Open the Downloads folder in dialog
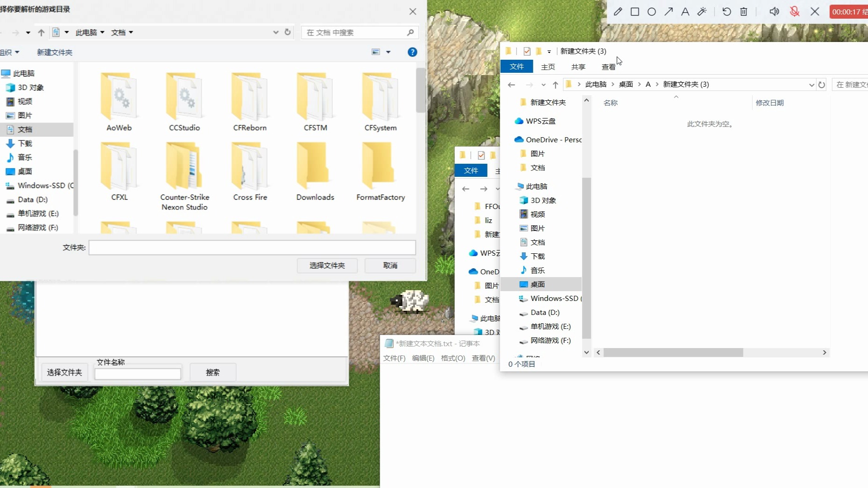Image resolution: width=868 pixels, height=488 pixels. coord(315,172)
